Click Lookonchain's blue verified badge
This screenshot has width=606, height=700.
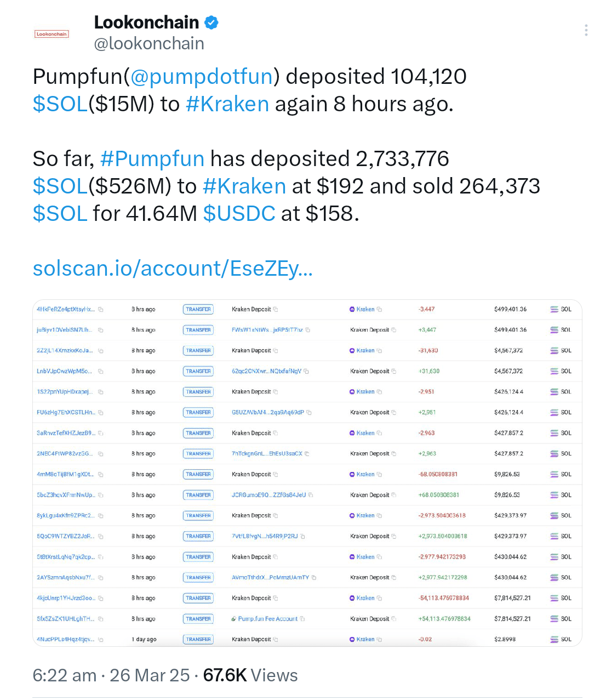(x=211, y=22)
